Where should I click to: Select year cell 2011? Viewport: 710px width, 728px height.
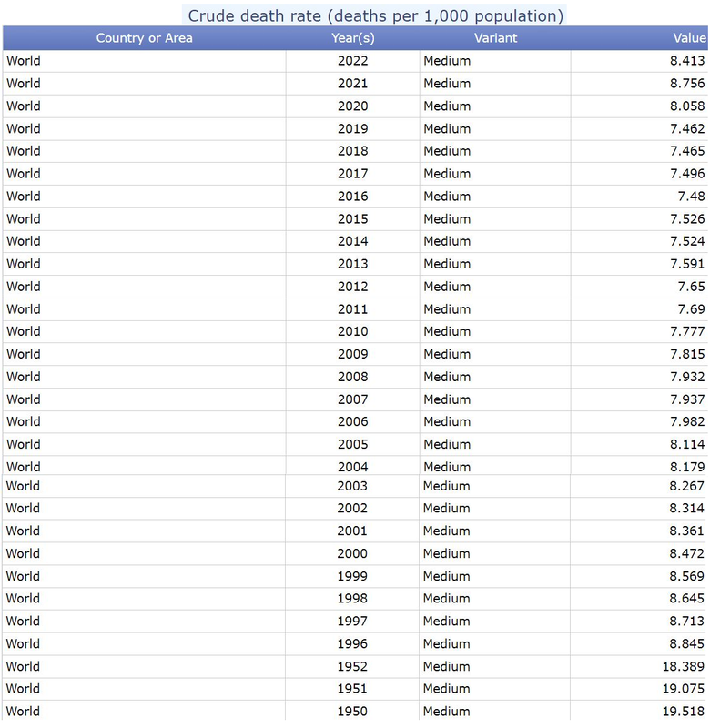tap(353, 309)
